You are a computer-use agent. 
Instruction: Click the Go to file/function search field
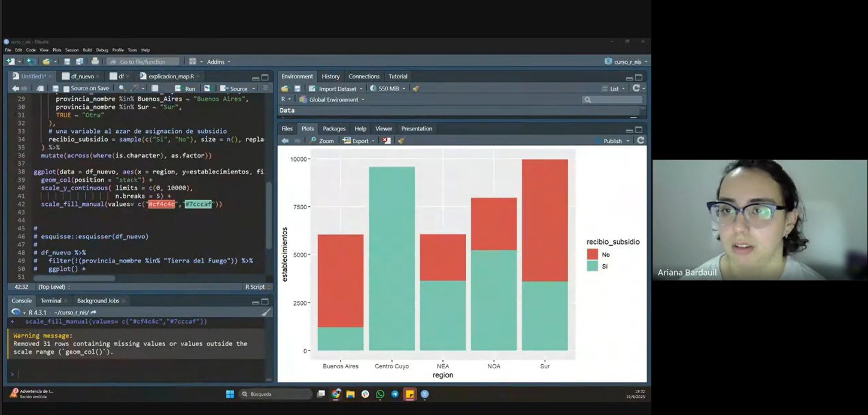pos(144,62)
